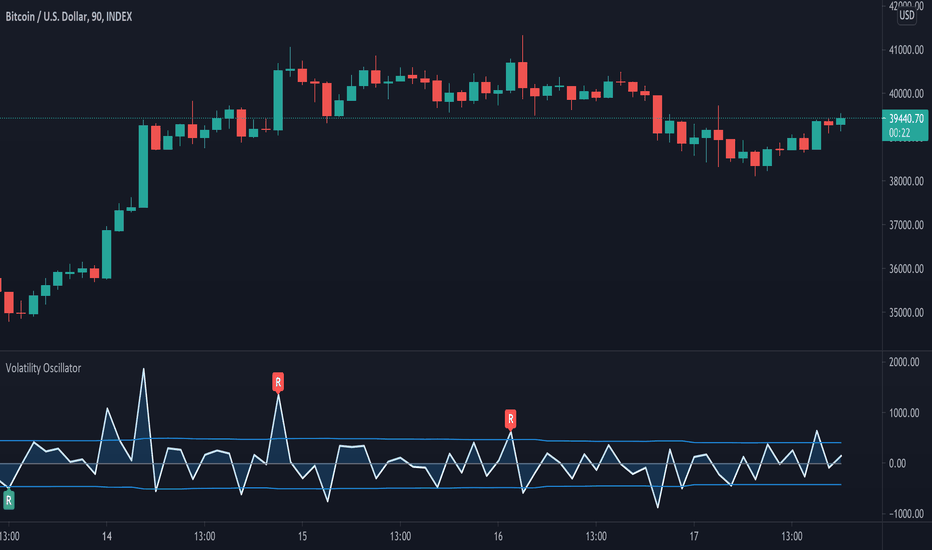Screen dimensions: 932x550
Task: Click the Volatility Oscillator indicator title
Action: point(43,368)
